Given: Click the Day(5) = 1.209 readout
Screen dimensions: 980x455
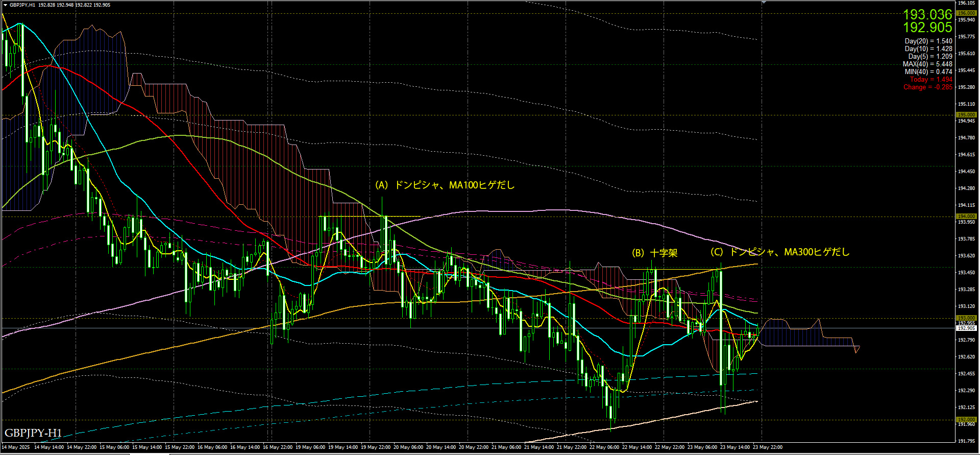Looking at the screenshot, I should [x=930, y=56].
